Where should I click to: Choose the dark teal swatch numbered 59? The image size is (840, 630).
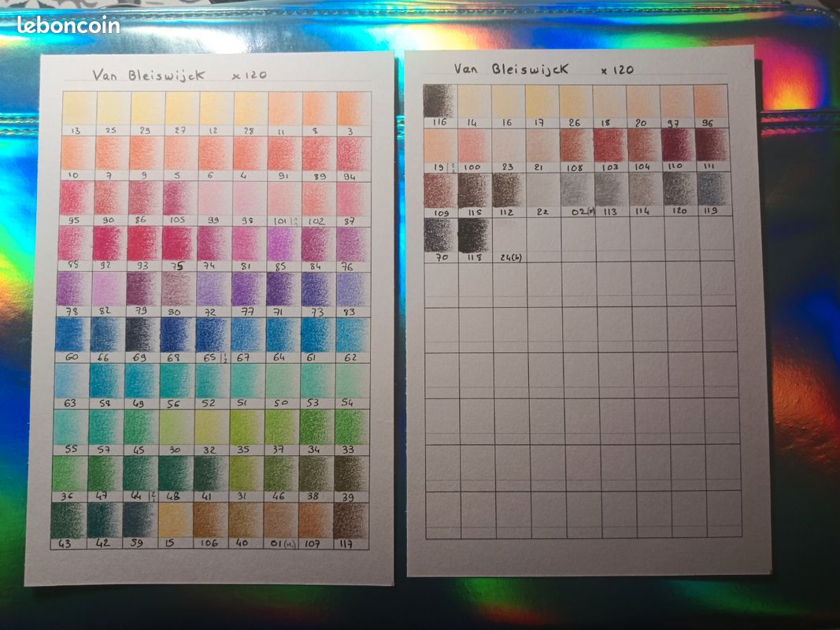tap(139, 521)
